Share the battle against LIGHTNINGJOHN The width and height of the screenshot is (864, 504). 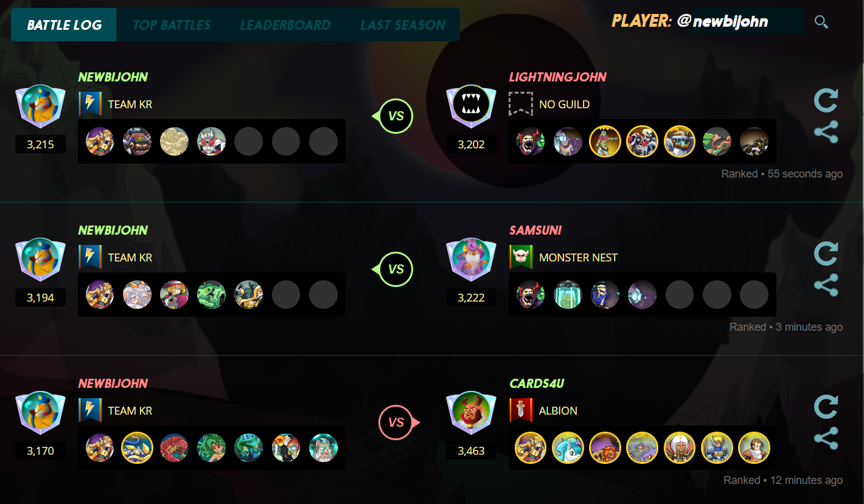826,132
